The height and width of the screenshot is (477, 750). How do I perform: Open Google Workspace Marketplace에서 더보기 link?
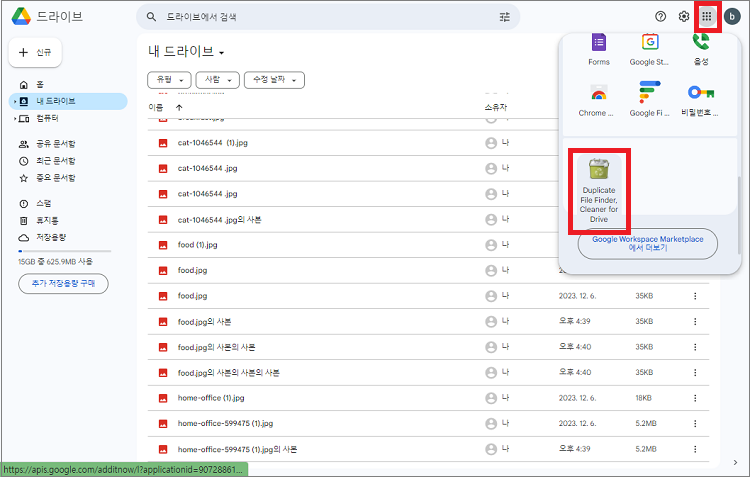coord(648,244)
